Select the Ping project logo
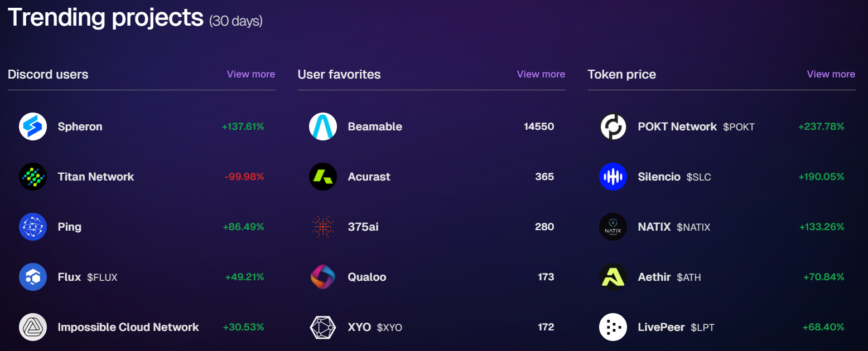868x351 pixels. point(33,227)
